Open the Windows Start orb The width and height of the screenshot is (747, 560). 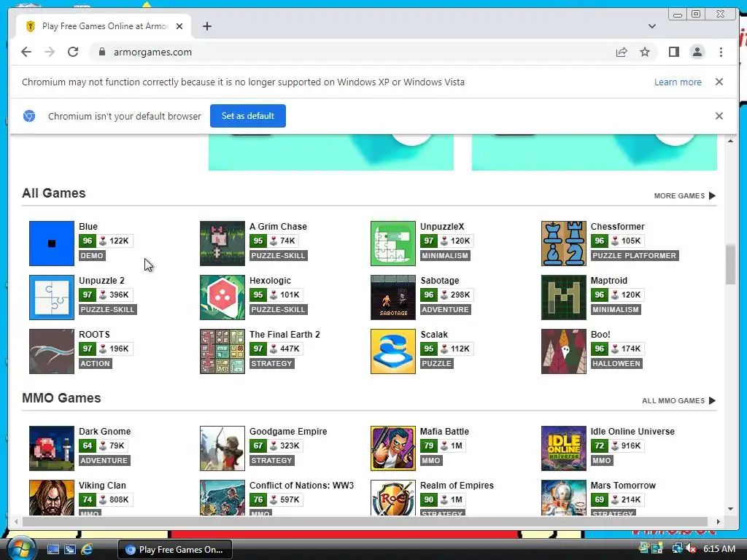pyautogui.click(x=21, y=548)
